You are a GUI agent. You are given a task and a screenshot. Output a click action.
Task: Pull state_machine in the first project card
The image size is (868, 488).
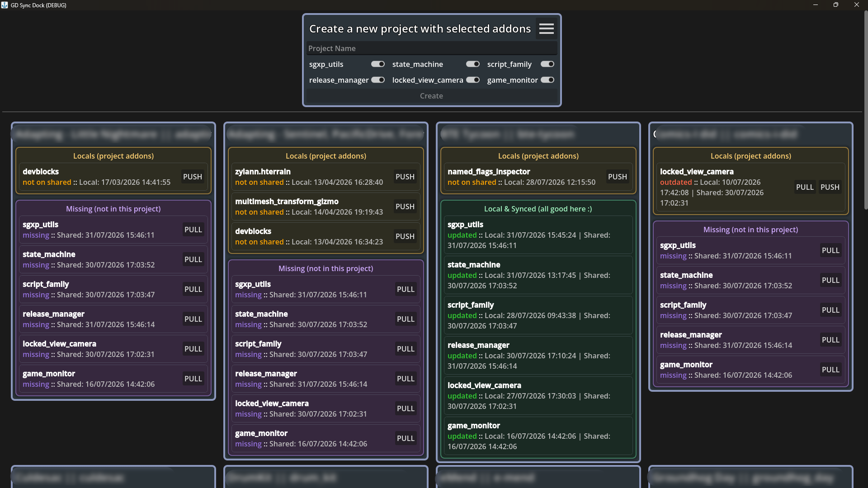(193, 259)
